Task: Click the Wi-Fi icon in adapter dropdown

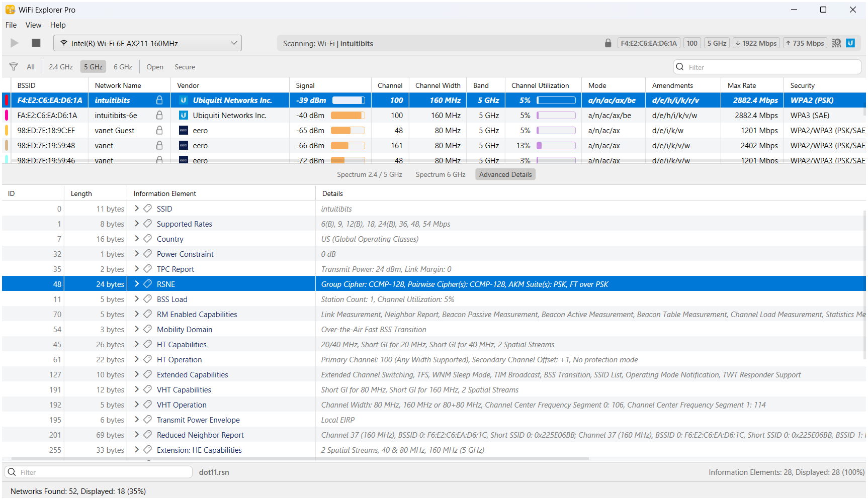Action: tap(64, 43)
